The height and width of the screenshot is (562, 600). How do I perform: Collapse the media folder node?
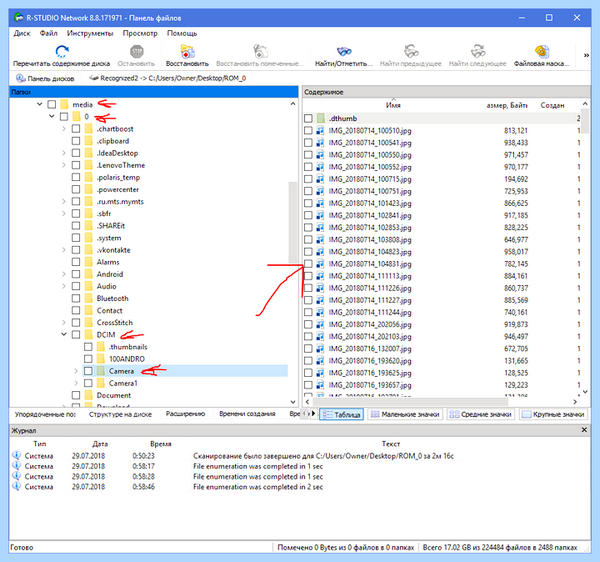[39, 104]
